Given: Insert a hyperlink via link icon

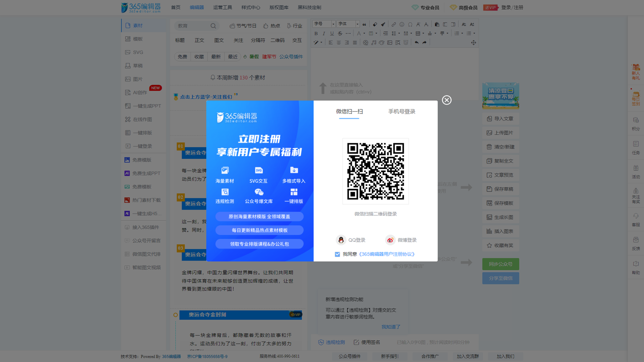Looking at the screenshot, I should pyautogui.click(x=394, y=25).
